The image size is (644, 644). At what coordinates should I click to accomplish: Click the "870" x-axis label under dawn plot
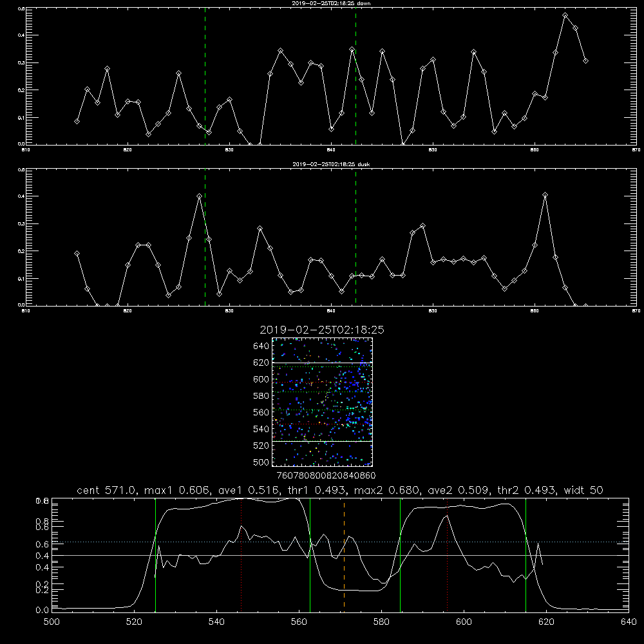click(636, 150)
